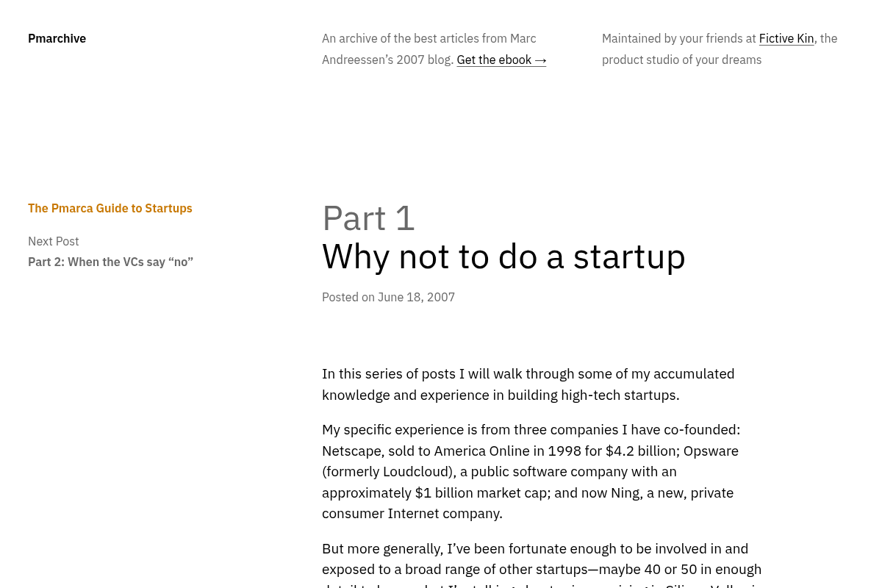Click the "Why not to do a startup" title
The width and height of the screenshot is (882, 588).
pos(503,256)
